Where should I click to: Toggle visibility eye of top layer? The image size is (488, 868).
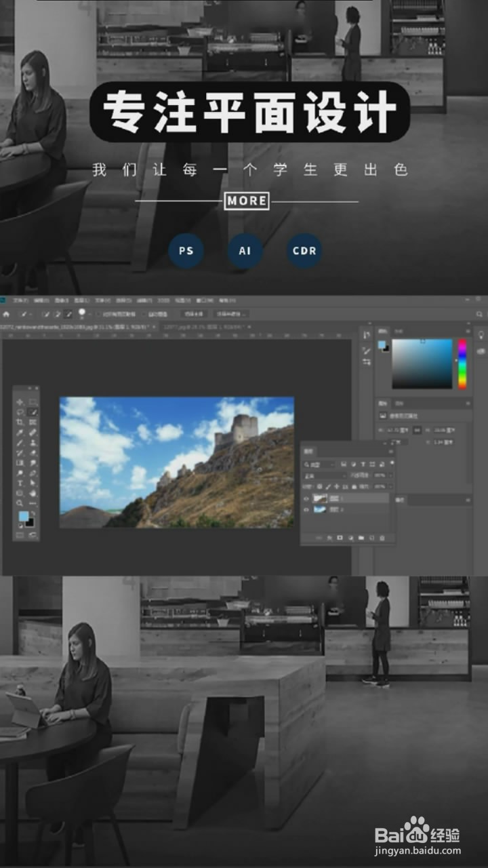click(x=306, y=499)
